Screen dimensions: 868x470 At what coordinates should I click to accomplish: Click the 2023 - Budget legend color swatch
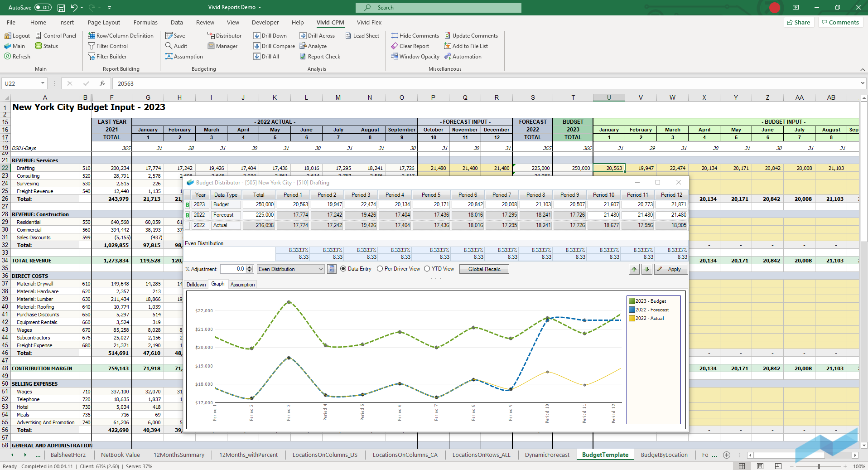tap(632, 301)
